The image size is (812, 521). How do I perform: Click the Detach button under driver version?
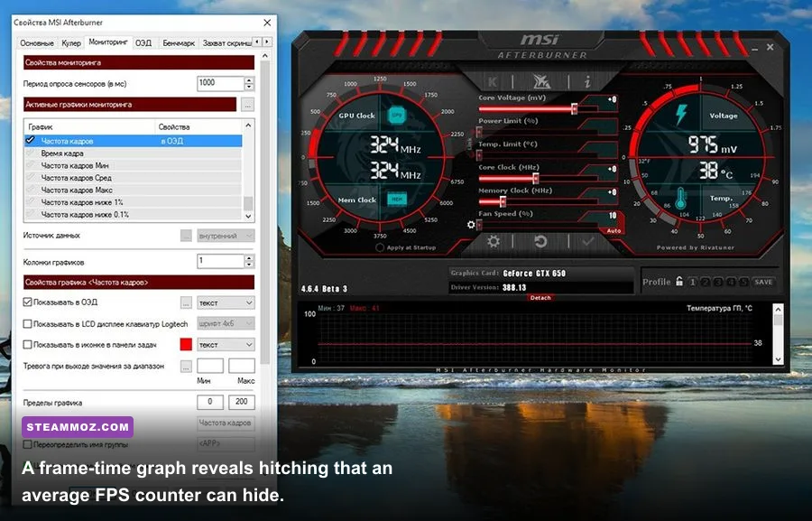pyautogui.click(x=540, y=298)
